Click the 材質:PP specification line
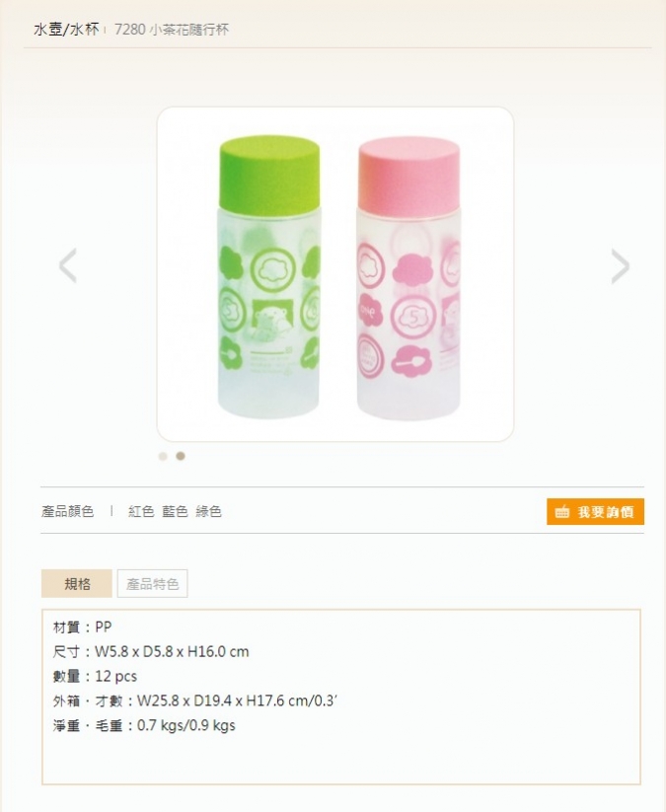The image size is (666, 812). tap(82, 627)
